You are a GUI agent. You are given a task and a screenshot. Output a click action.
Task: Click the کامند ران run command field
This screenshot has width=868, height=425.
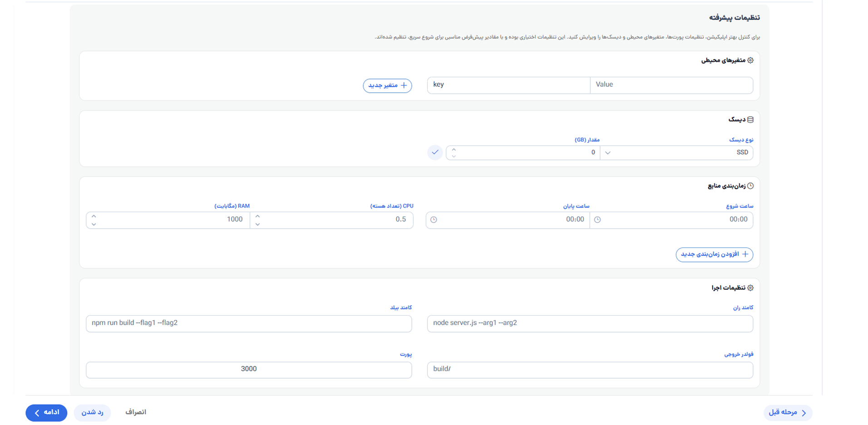590,324
